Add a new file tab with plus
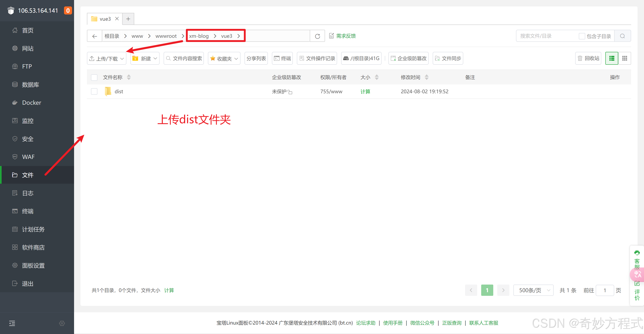 [x=128, y=19]
